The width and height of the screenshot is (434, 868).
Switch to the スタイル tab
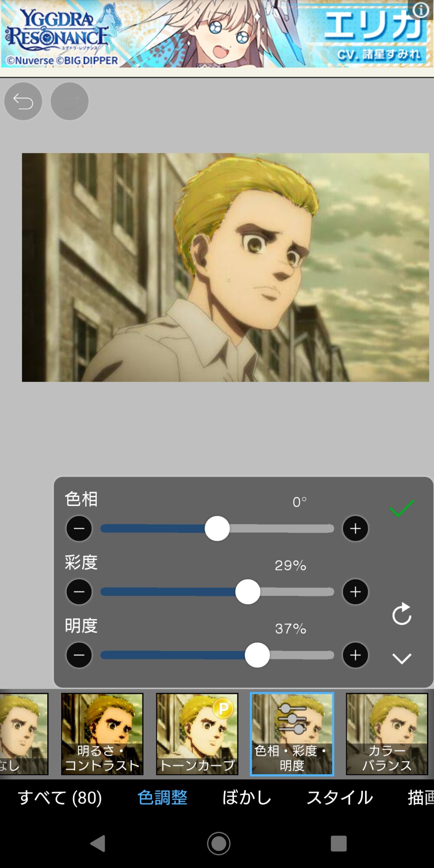pos(340,797)
